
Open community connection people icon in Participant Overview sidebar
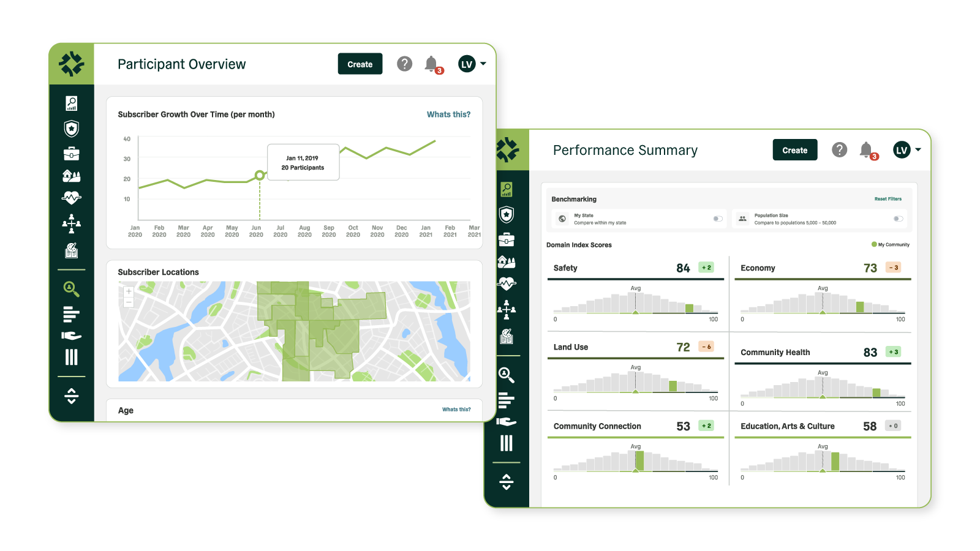[x=72, y=223]
